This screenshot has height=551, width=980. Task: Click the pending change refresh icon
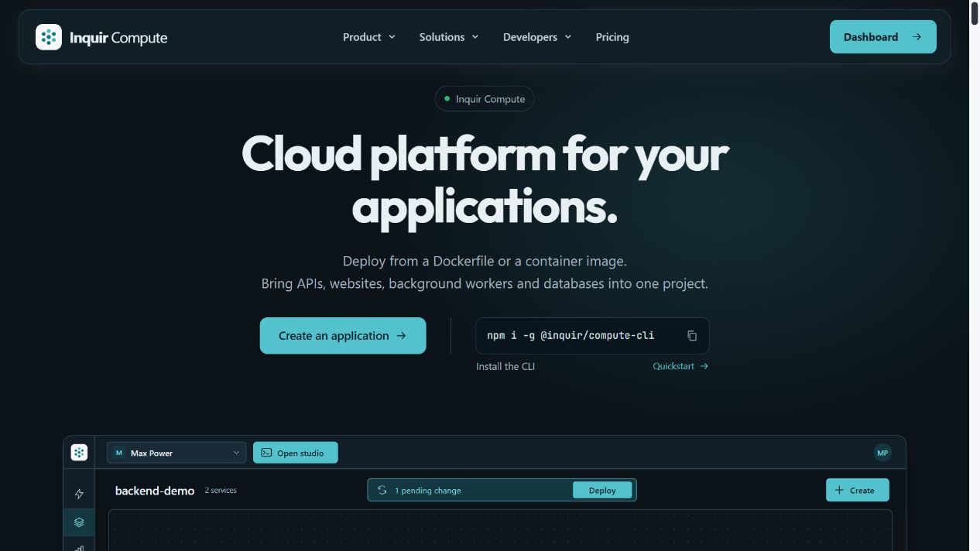tap(382, 490)
